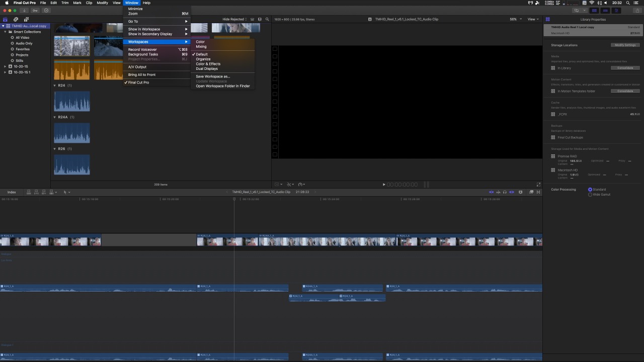Click the Wi-Fi menu bar icon
Image resolution: width=644 pixels, height=362 pixels.
coord(592,3)
